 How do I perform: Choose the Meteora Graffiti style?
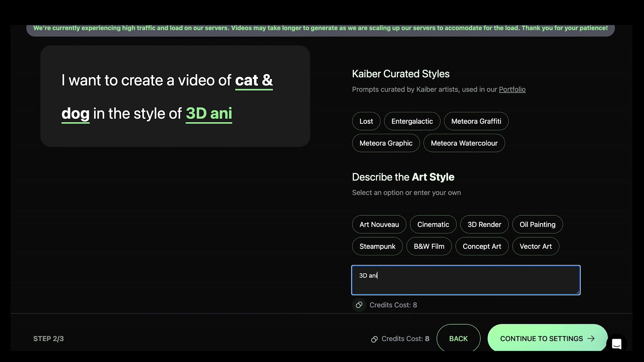click(x=476, y=121)
